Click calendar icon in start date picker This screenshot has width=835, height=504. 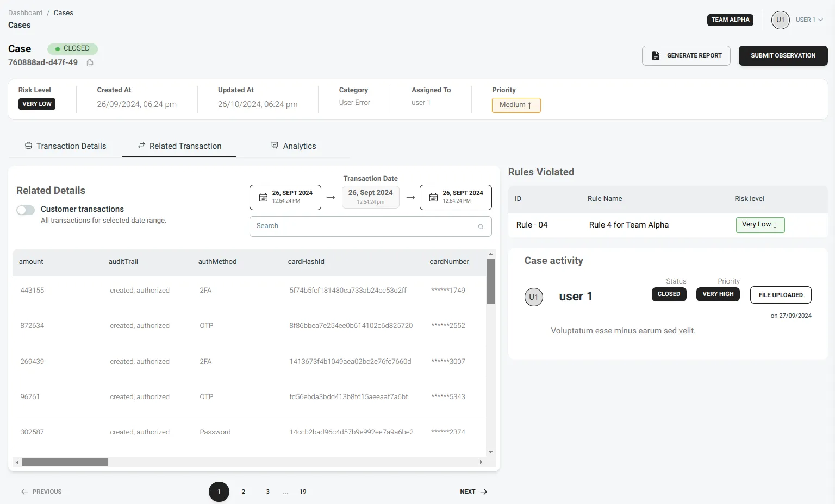(263, 198)
